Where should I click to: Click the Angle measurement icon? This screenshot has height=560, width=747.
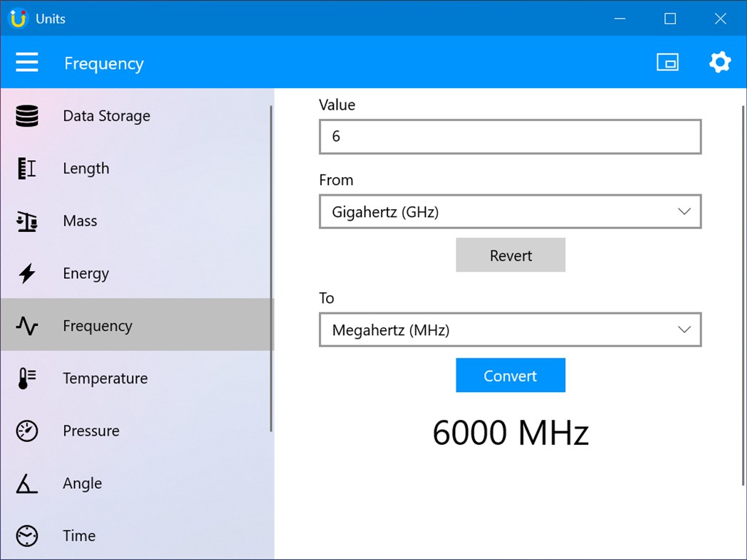click(x=26, y=483)
